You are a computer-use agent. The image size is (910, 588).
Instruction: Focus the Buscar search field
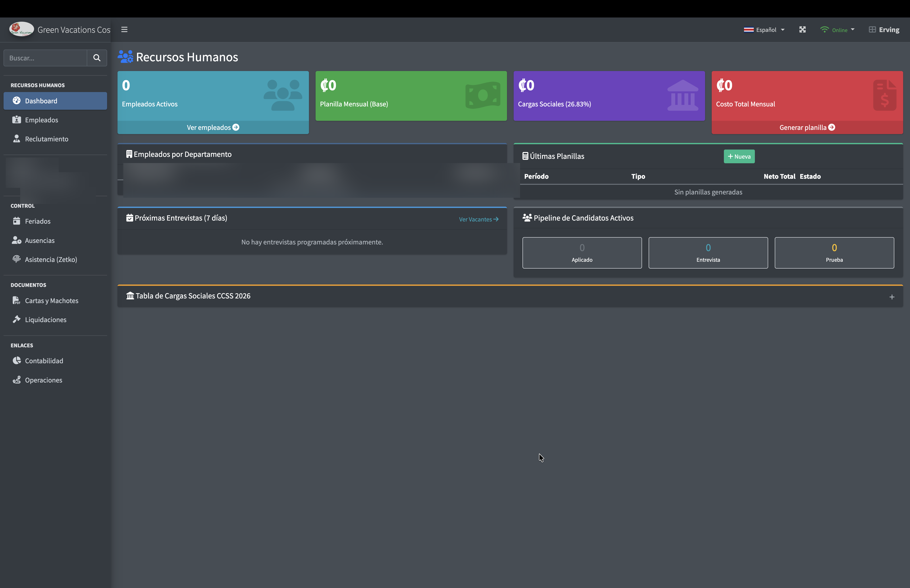pyautogui.click(x=45, y=58)
